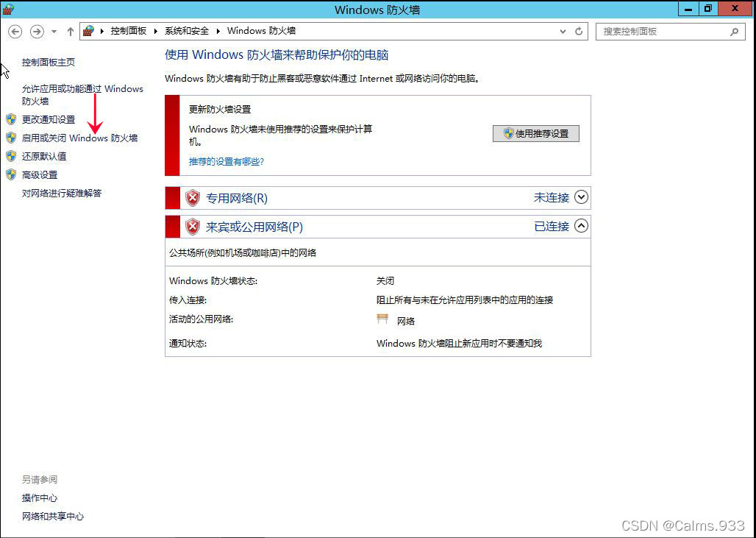The width and height of the screenshot is (756, 538).
Task: Open 对网络进行疑难解答 link
Action: tap(62, 193)
